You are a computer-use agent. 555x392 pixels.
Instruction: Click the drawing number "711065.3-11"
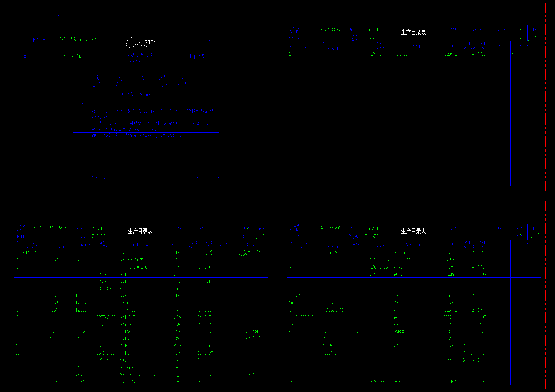(305, 324)
